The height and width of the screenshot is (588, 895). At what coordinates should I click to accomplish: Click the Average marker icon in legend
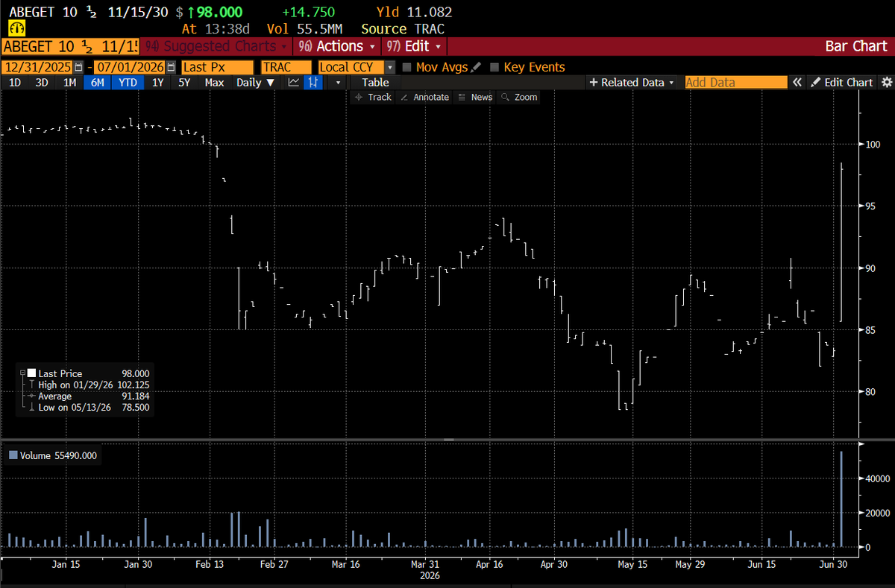pos(31,396)
